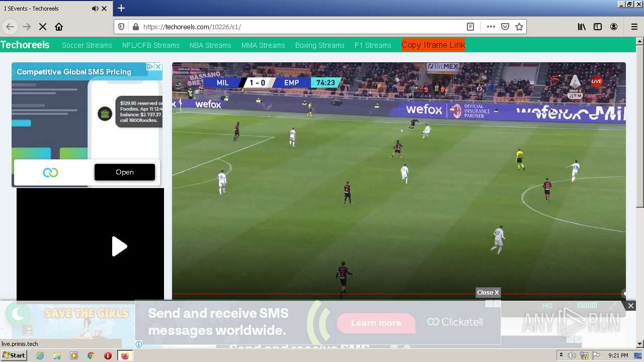Click the Close X on video overlay
This screenshot has height=362, width=644.
tap(488, 293)
